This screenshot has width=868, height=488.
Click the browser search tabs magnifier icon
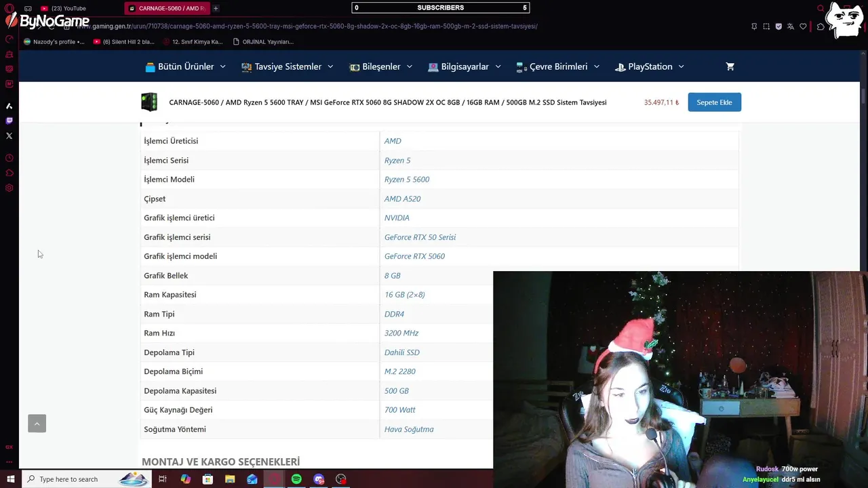point(821,9)
